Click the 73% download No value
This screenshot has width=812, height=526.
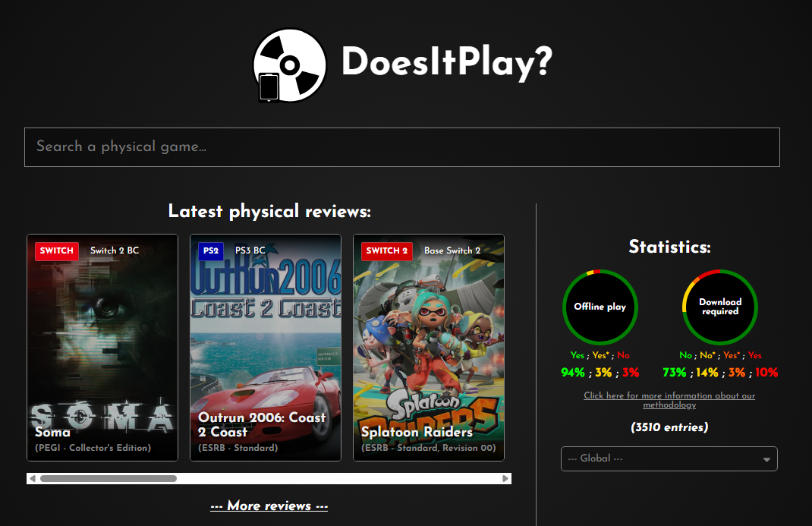(x=674, y=373)
